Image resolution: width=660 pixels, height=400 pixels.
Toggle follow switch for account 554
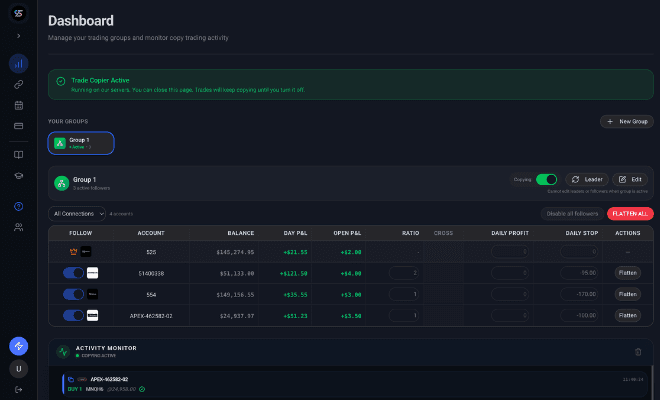pos(73,294)
